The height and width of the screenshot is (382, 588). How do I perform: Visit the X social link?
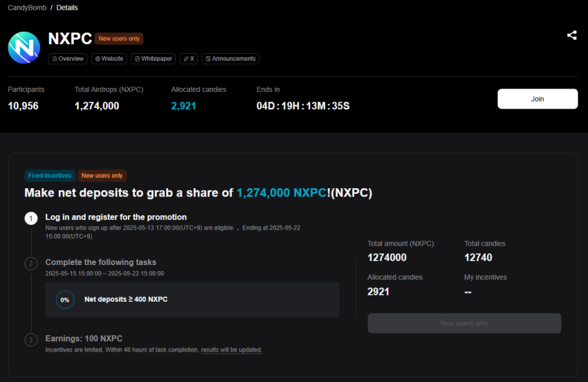(189, 59)
